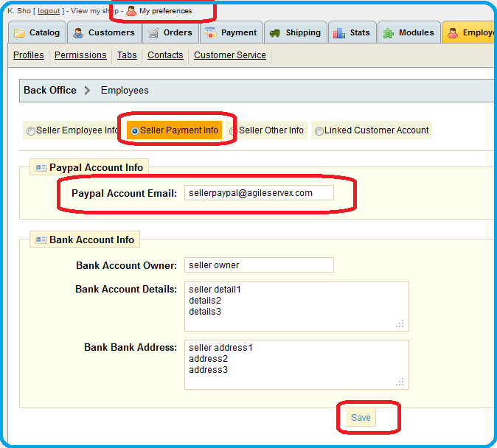The width and height of the screenshot is (497, 448).
Task: Click the Paypal Account Info card icon
Action: coord(41,167)
